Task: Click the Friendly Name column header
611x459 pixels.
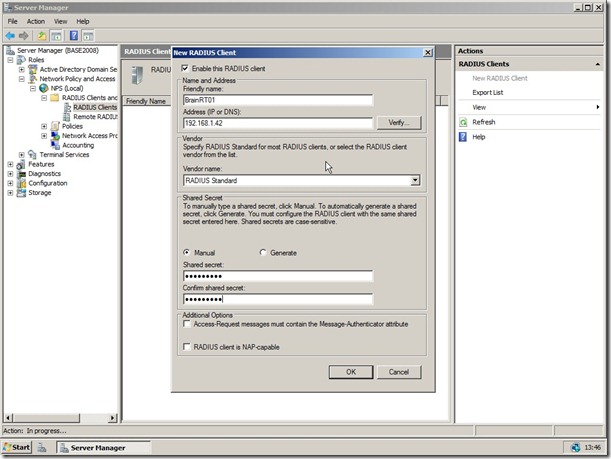Action: [x=147, y=101]
